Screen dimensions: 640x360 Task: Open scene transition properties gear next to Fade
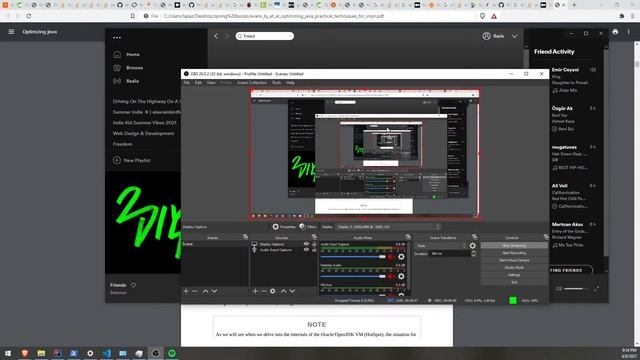coord(472,246)
